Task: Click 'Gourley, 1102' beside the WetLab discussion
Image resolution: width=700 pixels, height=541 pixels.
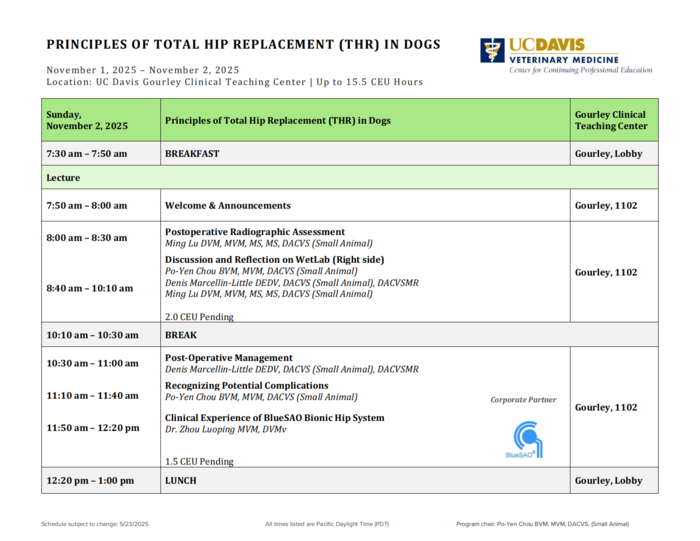Action: [606, 272]
